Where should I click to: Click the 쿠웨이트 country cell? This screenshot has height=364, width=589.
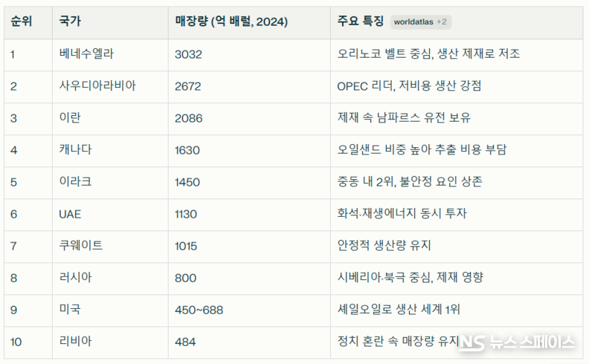(81, 246)
